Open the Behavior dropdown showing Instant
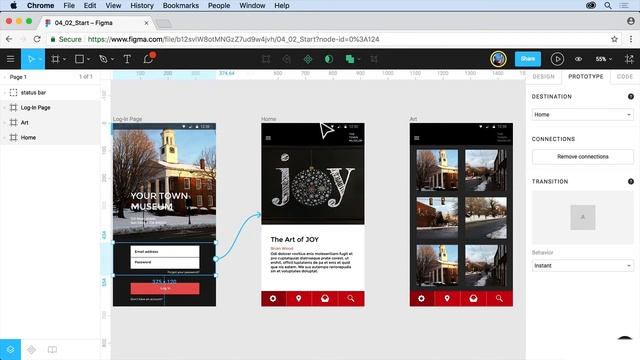Image resolution: width=640 pixels, height=360 pixels. (x=582, y=266)
